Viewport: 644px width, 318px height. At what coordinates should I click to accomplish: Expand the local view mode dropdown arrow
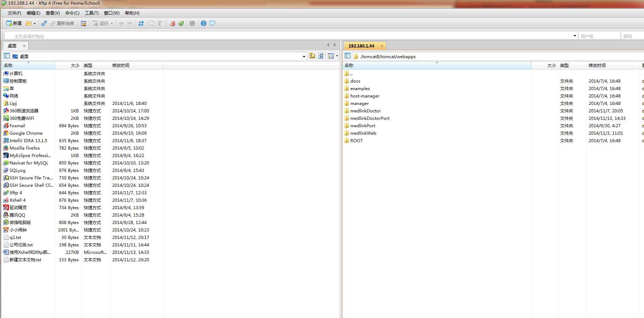click(337, 56)
